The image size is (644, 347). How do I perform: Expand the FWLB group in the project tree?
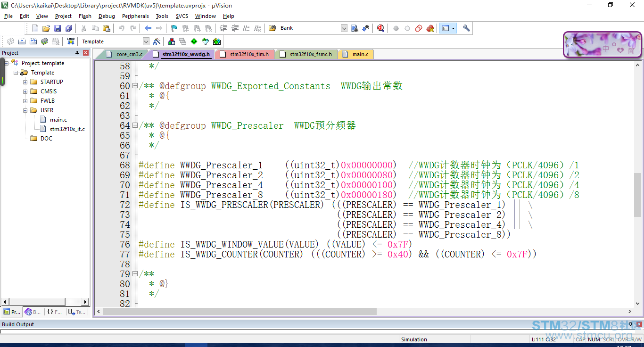[25, 101]
